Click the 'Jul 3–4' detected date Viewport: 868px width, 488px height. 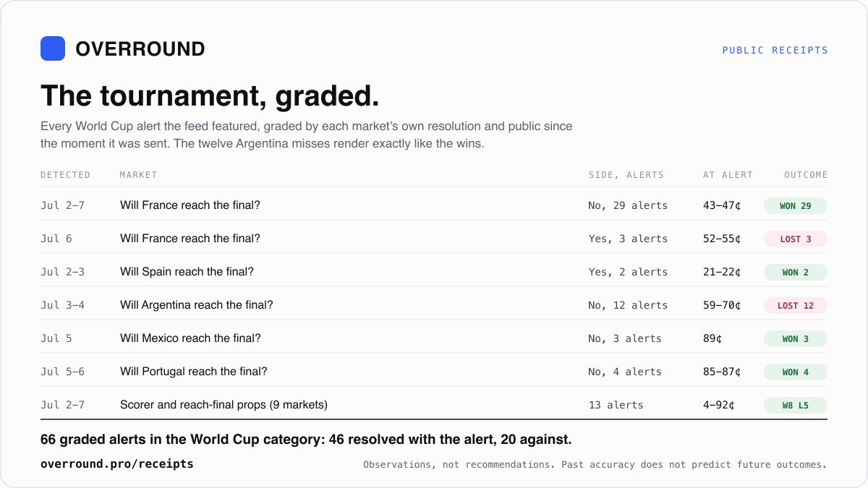[62, 305]
